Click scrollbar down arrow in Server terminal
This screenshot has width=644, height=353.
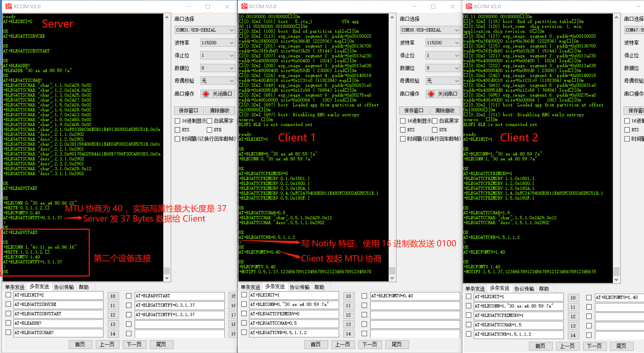tap(167, 278)
